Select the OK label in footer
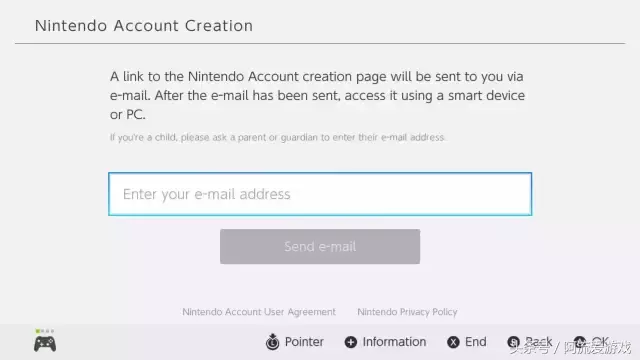Screen dimensions: 640x360 (600, 342)
